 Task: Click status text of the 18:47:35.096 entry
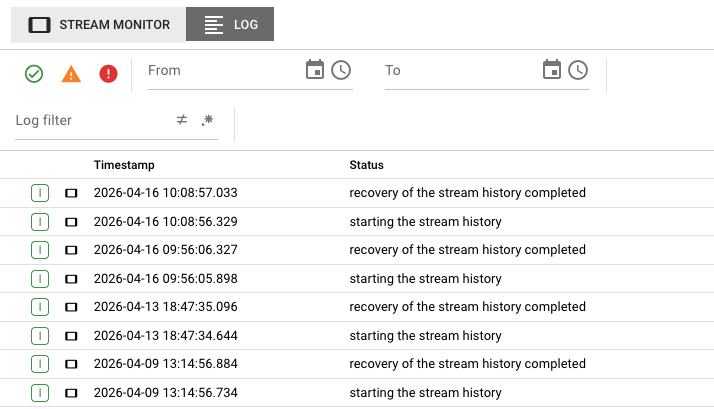[x=468, y=307]
